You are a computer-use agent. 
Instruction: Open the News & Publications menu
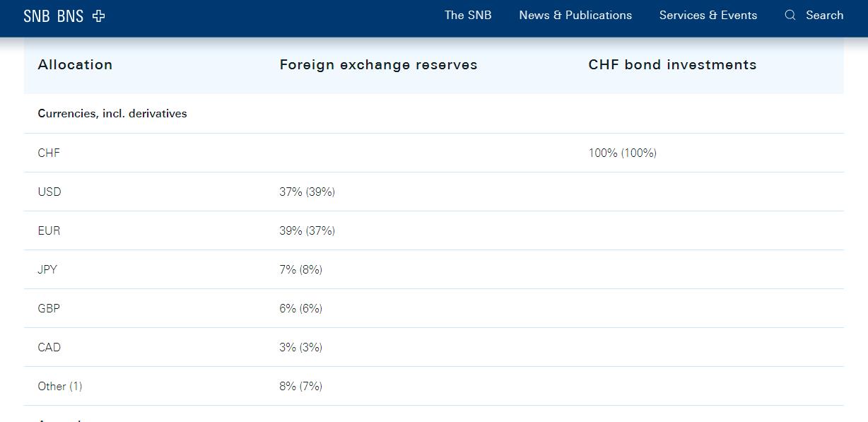[575, 15]
